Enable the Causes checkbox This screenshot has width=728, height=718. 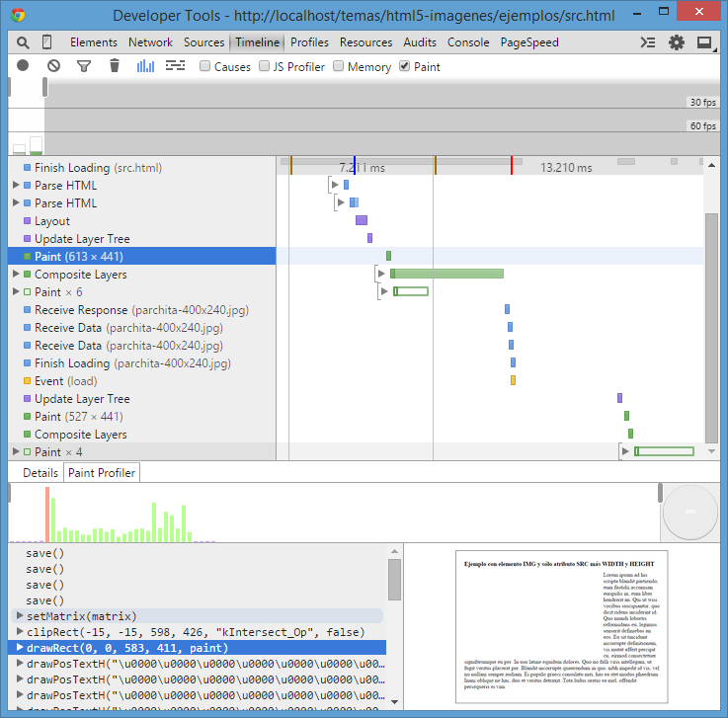click(x=205, y=67)
